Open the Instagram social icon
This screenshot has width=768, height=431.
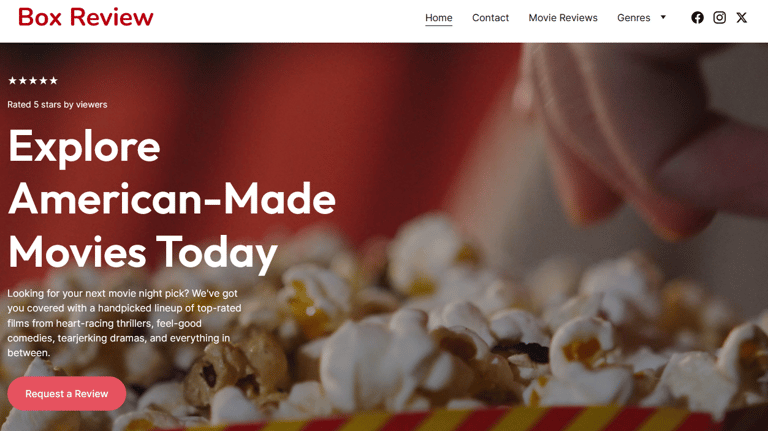click(719, 18)
